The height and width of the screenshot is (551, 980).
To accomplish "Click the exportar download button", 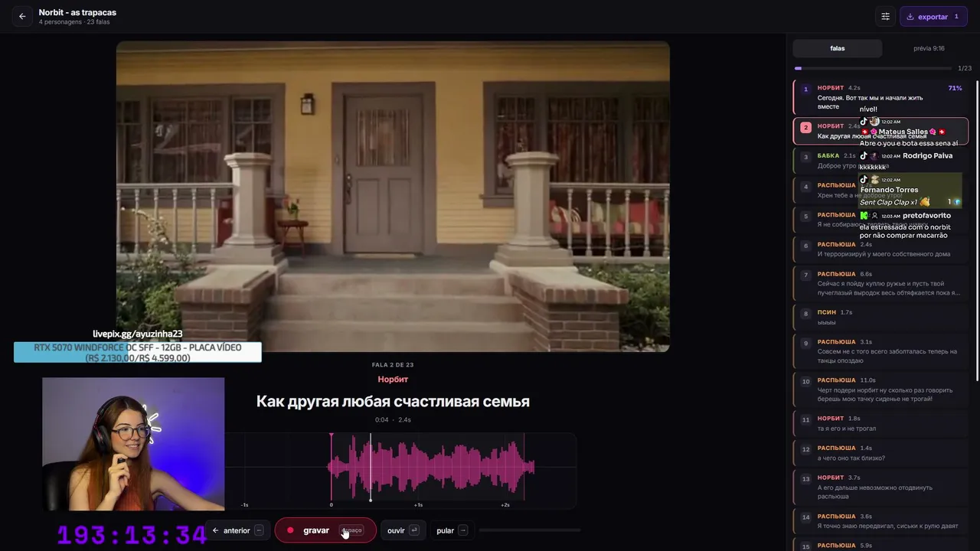I will [933, 16].
